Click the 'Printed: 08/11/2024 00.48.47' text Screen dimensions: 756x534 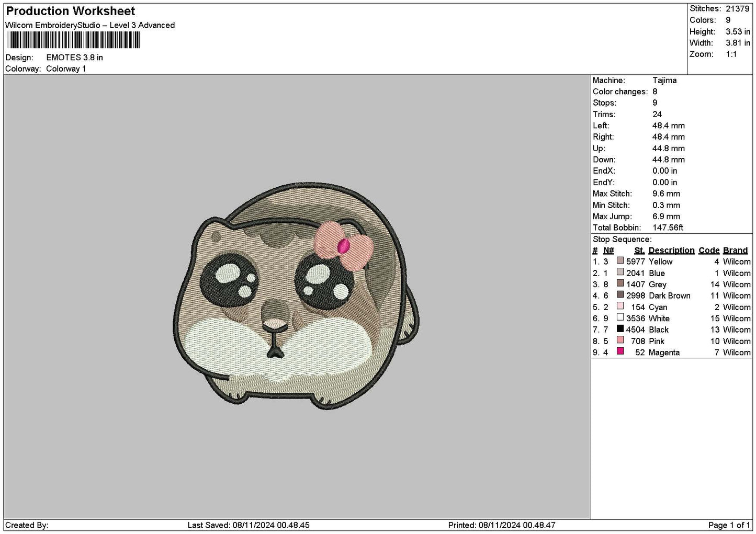pyautogui.click(x=502, y=525)
